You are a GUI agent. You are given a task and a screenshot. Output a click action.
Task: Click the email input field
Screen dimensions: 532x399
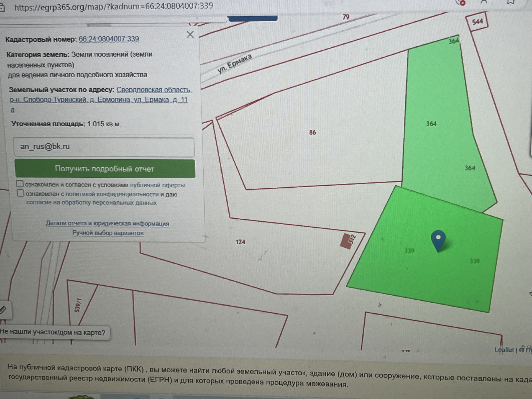pos(104,147)
